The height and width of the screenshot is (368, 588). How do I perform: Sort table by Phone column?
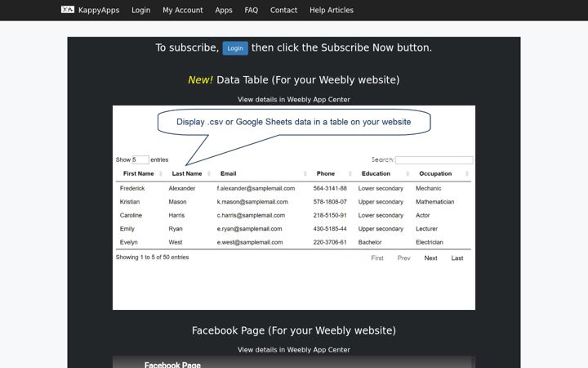coord(326,173)
